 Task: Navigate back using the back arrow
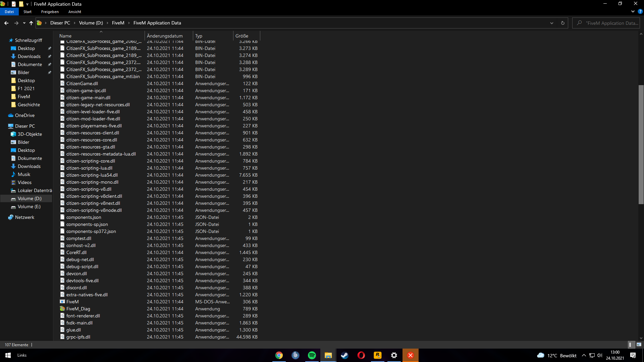pos(6,23)
